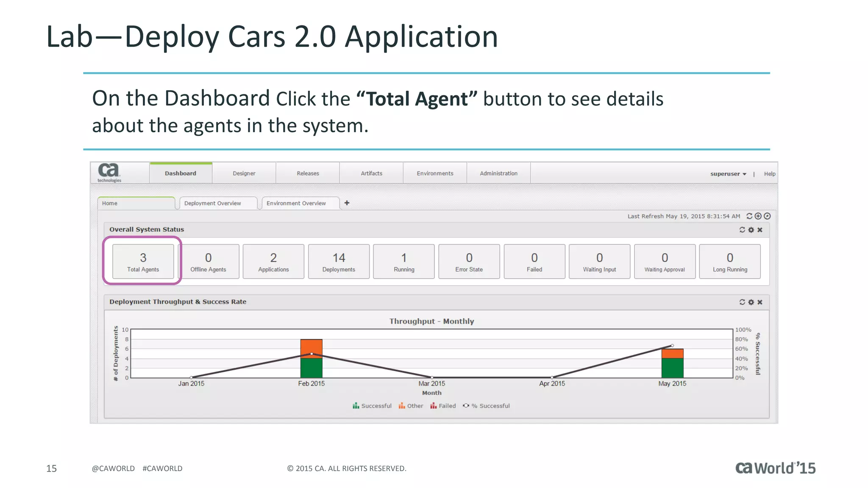The height and width of the screenshot is (488, 868).
Task: Open the Waiting Input tile
Action: 599,261
